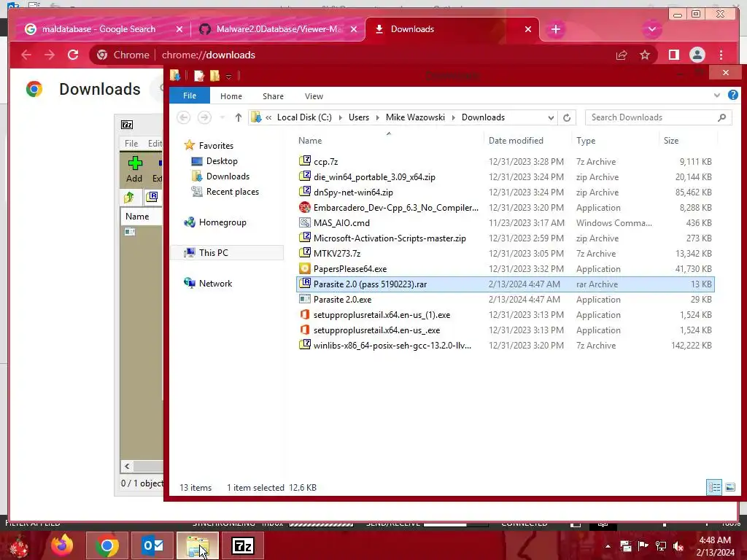Viewport: 747px width, 560px height.
Task: Sort files by Size column header
Action: pyautogui.click(x=671, y=141)
